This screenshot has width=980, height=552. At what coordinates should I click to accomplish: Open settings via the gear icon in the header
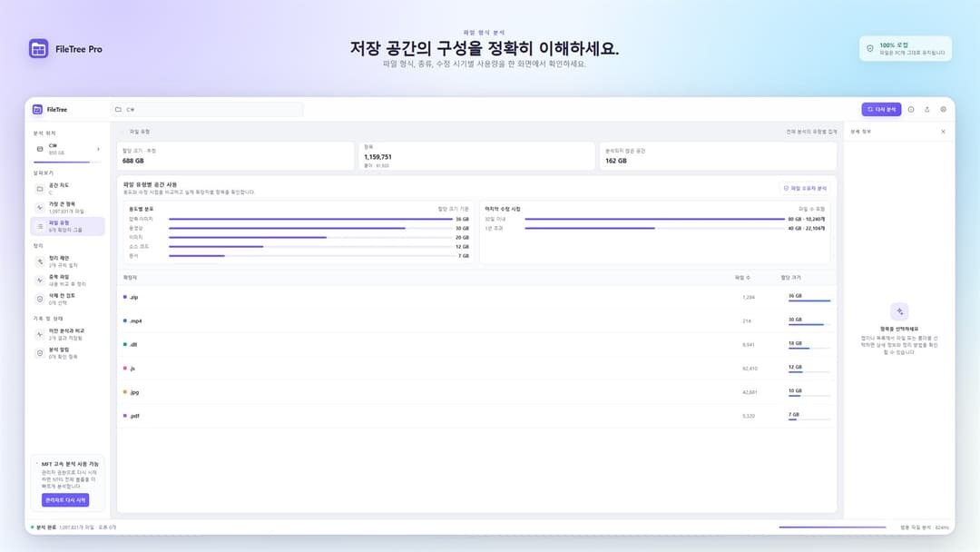coord(943,109)
